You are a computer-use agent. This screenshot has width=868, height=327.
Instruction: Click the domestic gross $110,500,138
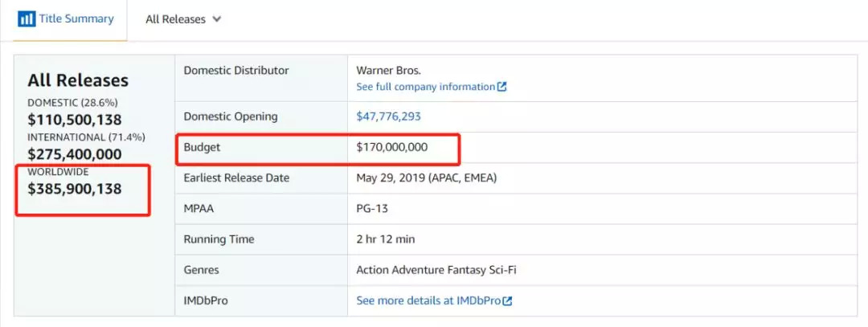click(x=75, y=120)
